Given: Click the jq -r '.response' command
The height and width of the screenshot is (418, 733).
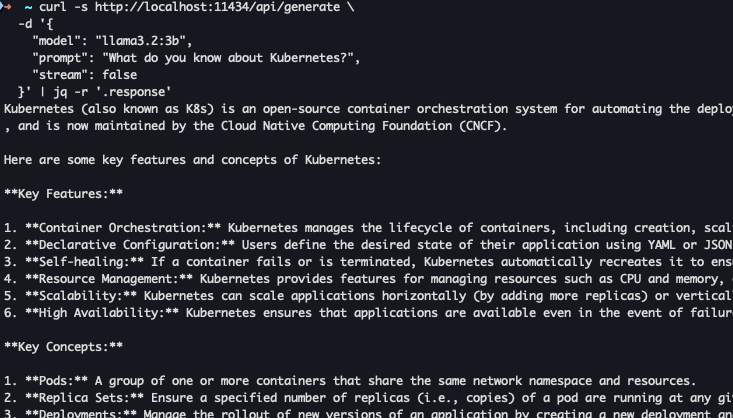Looking at the screenshot, I should [x=112, y=92].
